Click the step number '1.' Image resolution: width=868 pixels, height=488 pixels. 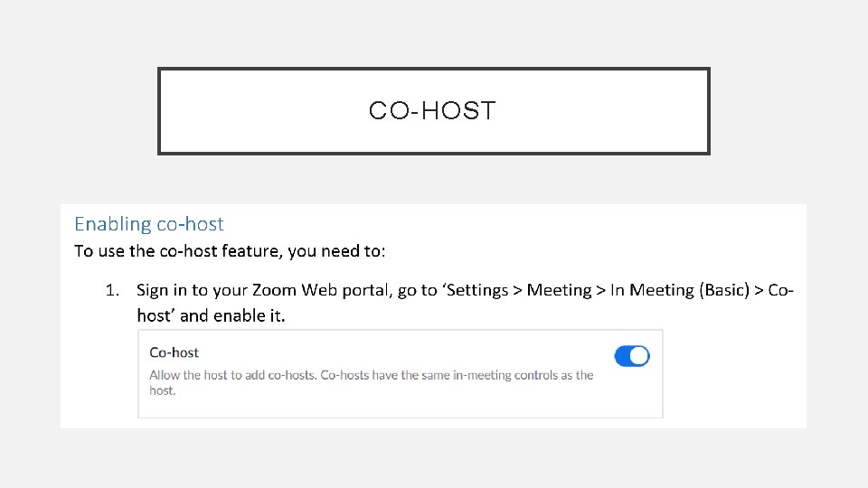click(112, 290)
